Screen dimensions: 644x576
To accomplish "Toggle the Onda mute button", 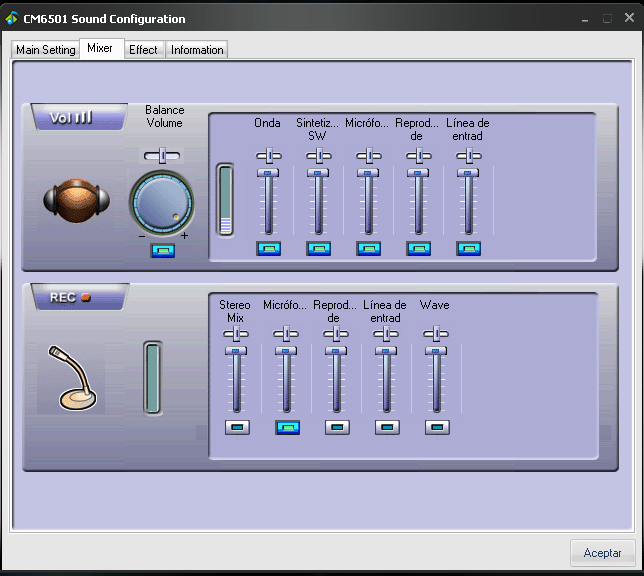I will pyautogui.click(x=269, y=248).
